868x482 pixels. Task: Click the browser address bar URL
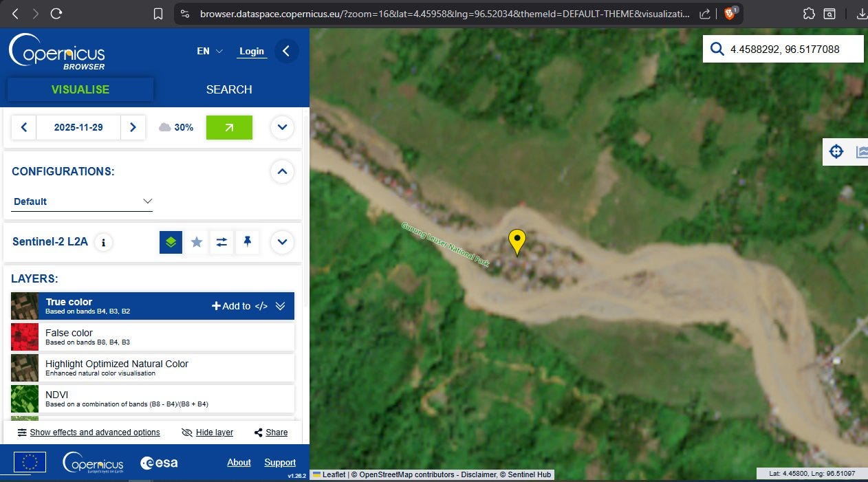click(445, 14)
